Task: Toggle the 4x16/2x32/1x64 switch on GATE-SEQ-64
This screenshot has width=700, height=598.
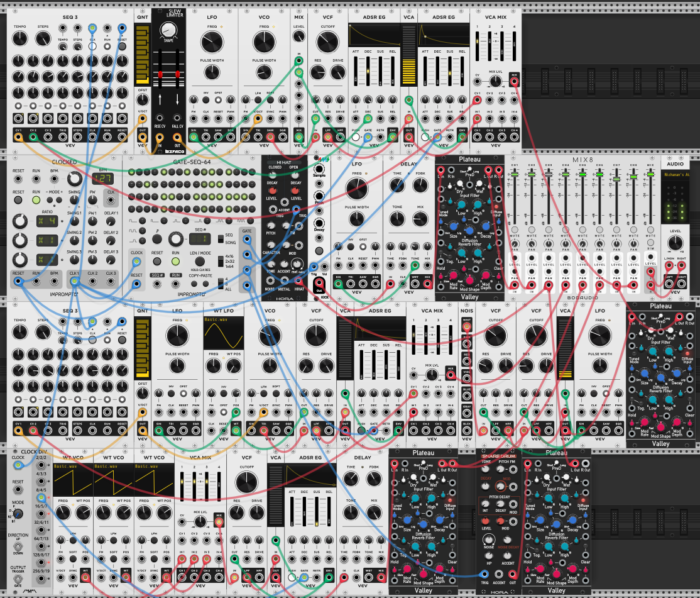Action: tap(221, 261)
